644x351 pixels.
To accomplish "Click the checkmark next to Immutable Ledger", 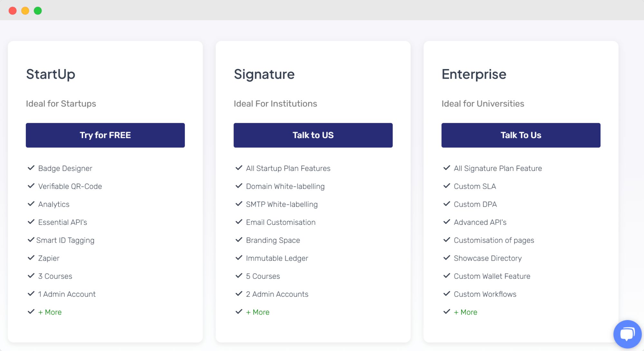I will click(239, 258).
